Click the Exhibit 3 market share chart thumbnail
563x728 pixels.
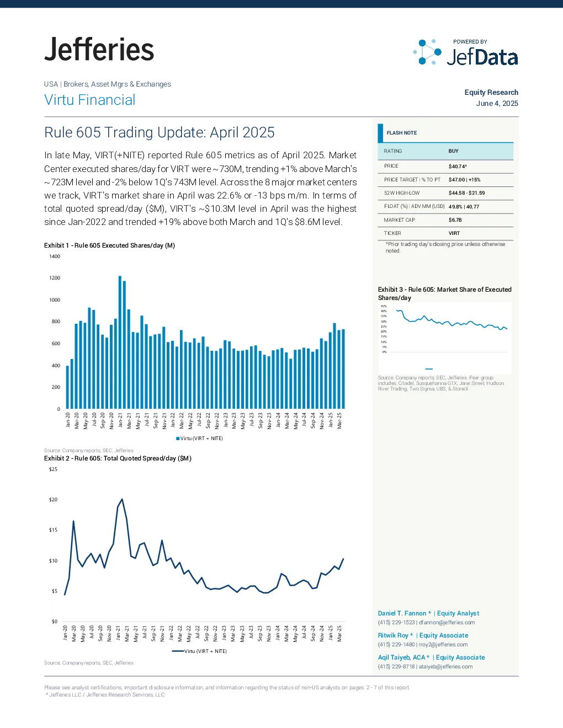(445, 338)
